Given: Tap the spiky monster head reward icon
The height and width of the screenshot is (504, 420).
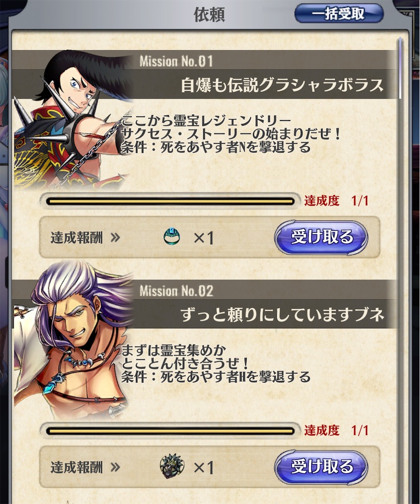Looking at the screenshot, I should (x=172, y=466).
